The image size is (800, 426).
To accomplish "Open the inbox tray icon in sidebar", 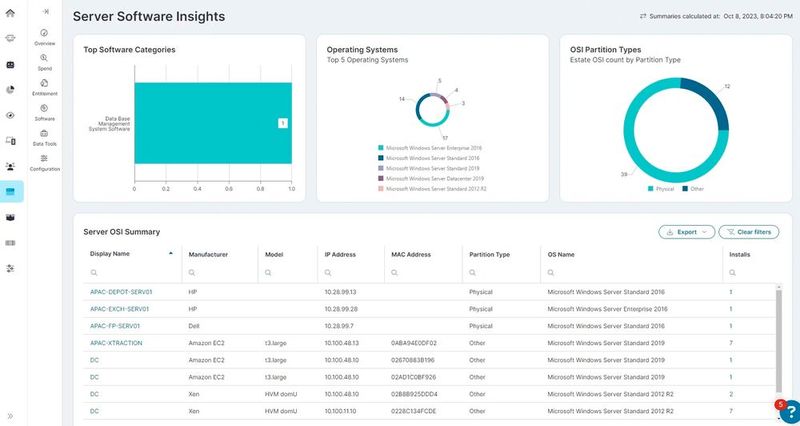I will (10, 217).
